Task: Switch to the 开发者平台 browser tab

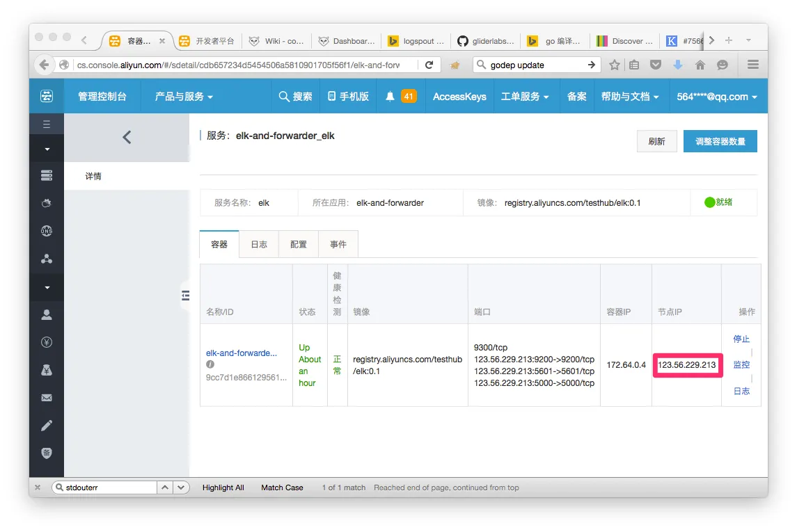Action: (x=207, y=41)
